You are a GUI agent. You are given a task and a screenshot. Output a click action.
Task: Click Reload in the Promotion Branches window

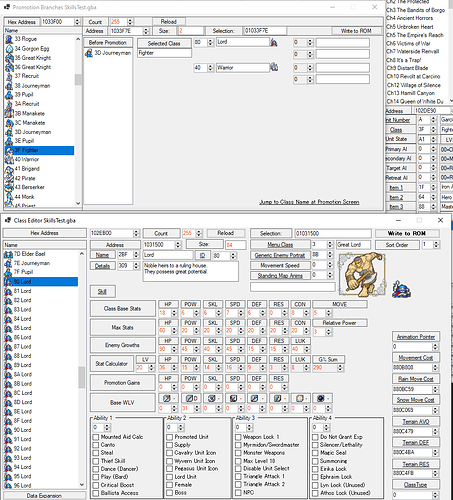coord(169,22)
